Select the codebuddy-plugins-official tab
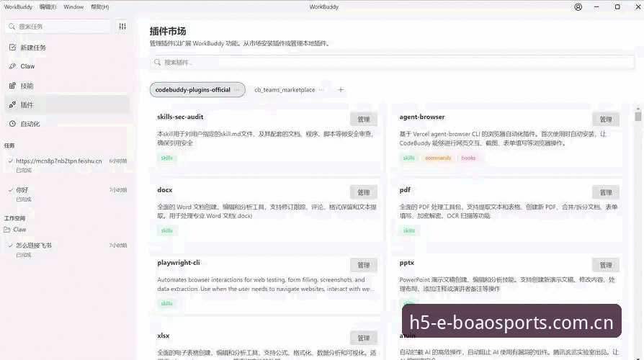Image resolution: width=644 pixels, height=360 pixels. pos(197,90)
